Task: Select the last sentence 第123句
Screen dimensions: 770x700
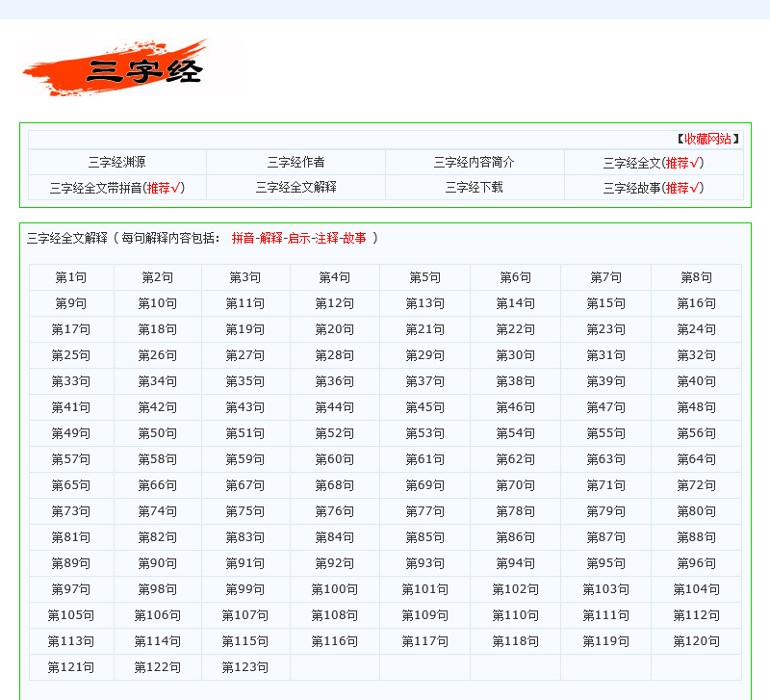Action: pyautogui.click(x=244, y=668)
